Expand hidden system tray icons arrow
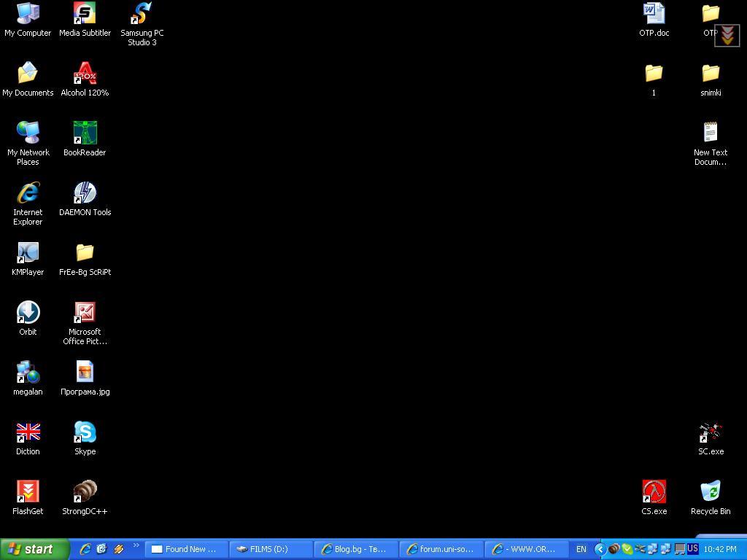The height and width of the screenshot is (560, 747). 600,549
